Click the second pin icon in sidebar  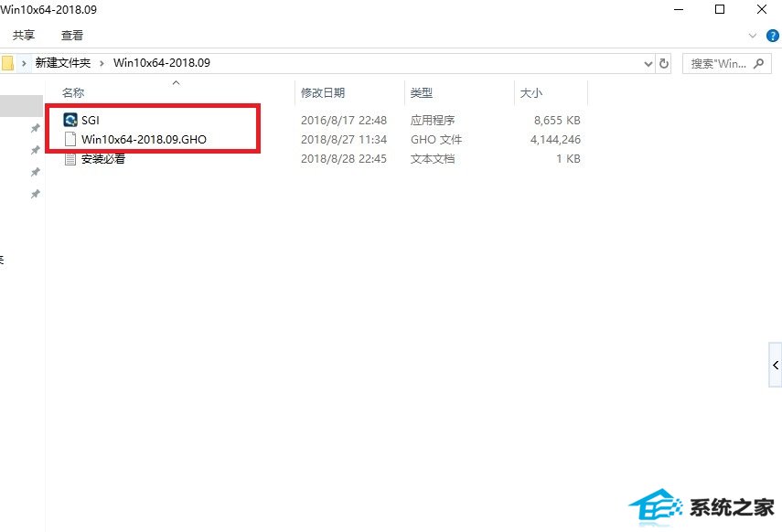click(x=35, y=150)
